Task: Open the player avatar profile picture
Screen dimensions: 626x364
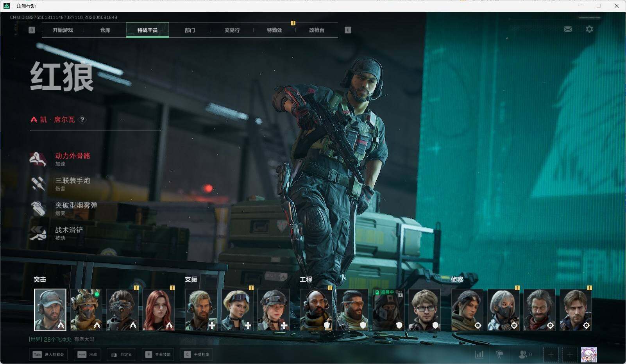Action: pos(588,355)
